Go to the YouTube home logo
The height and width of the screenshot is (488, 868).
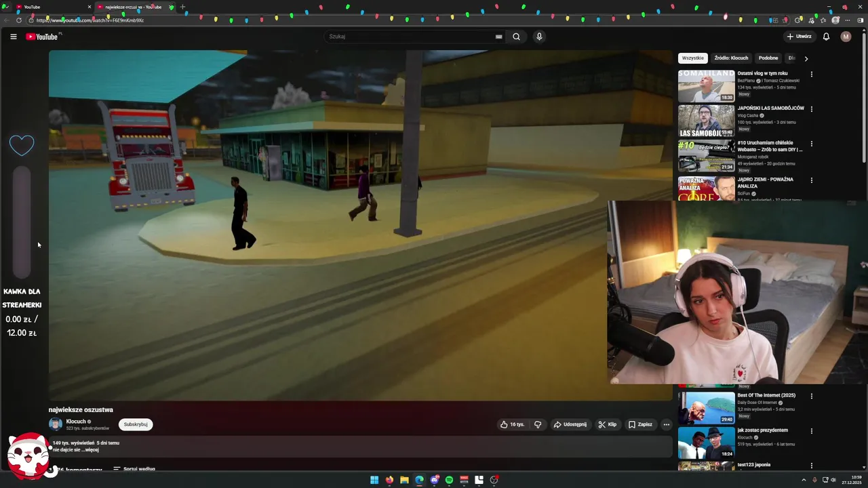tap(42, 37)
